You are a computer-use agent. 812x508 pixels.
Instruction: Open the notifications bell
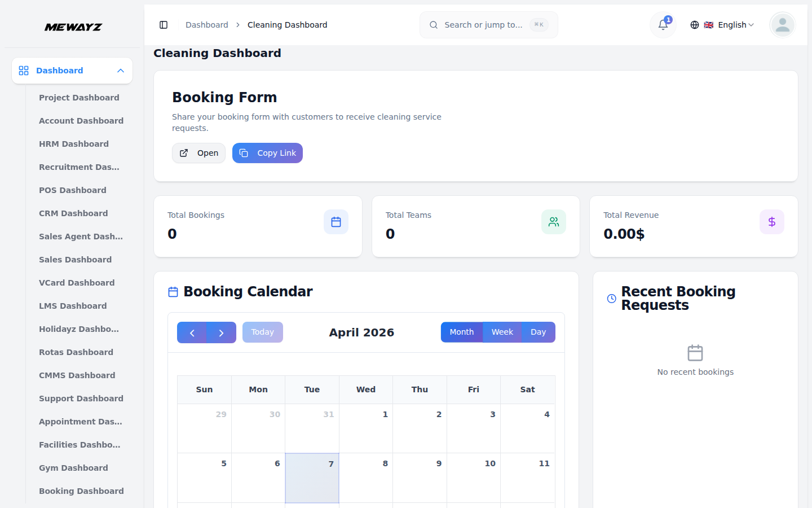click(x=663, y=25)
